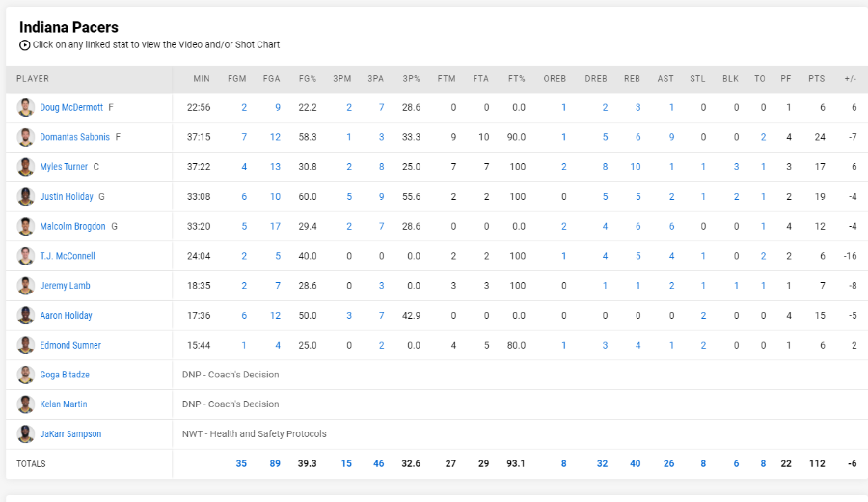868x502 pixels.
Task: Click the MIN column header
Action: click(202, 79)
